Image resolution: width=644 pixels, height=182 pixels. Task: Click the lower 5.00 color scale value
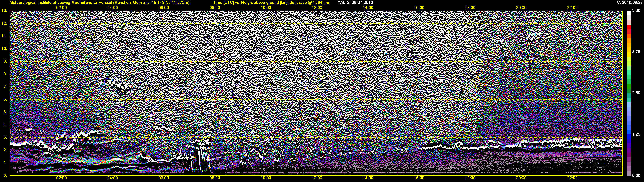pyautogui.click(x=636, y=176)
